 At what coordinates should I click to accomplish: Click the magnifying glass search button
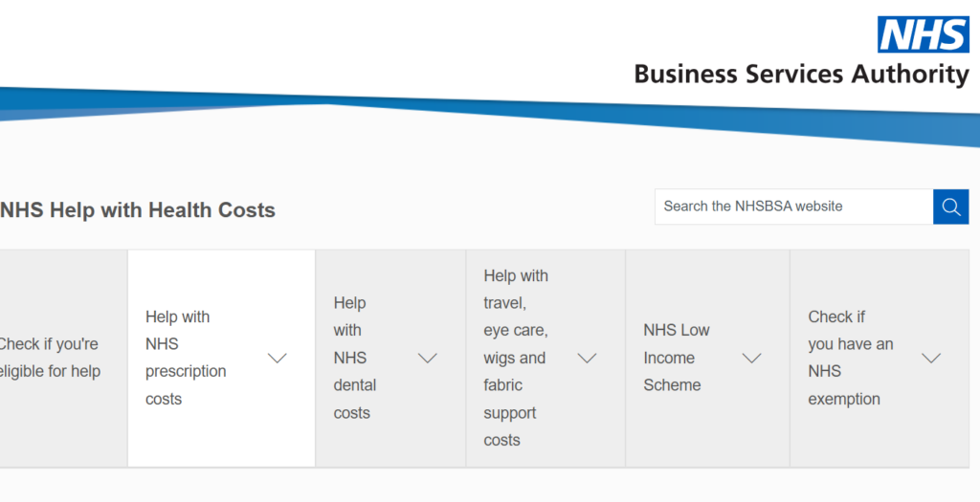point(950,207)
